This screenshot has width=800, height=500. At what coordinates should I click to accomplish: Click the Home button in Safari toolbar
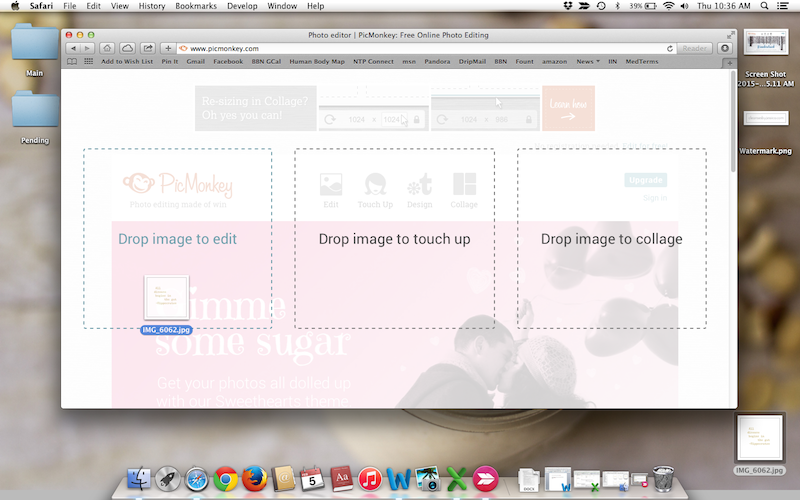tap(107, 48)
